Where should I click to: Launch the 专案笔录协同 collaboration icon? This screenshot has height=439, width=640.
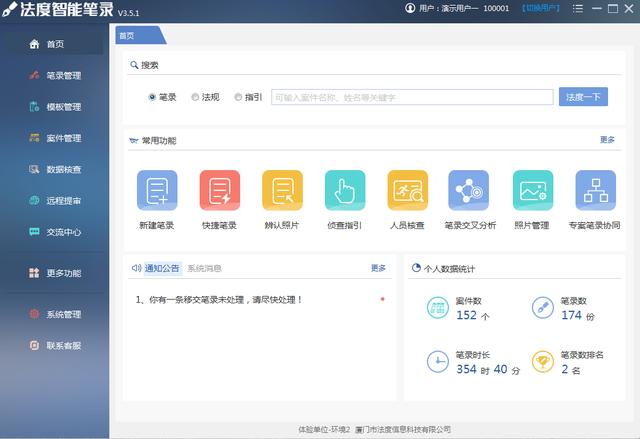click(x=595, y=190)
